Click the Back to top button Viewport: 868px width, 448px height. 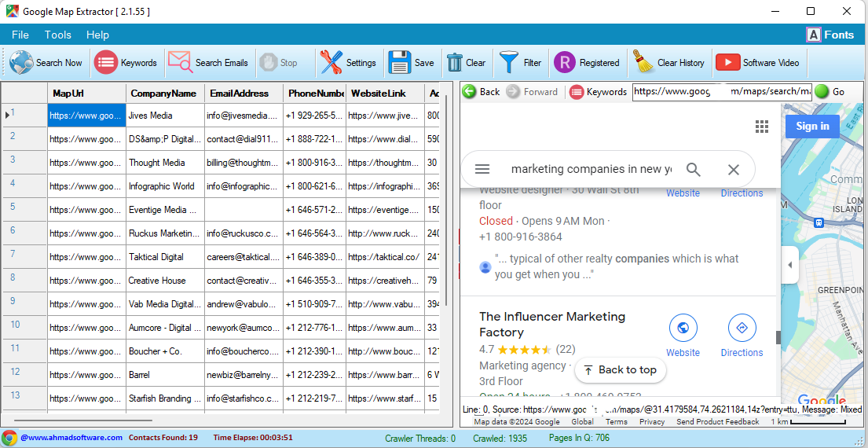(620, 370)
